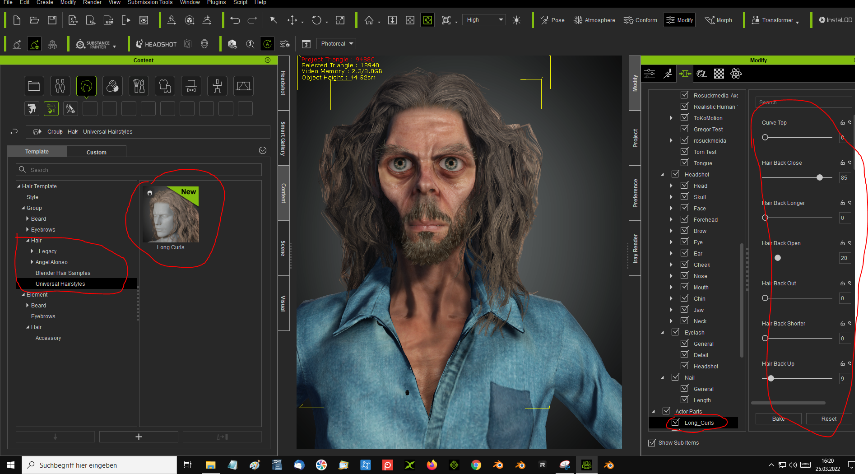
Task: Select the arrow Select tool
Action: pos(273,20)
